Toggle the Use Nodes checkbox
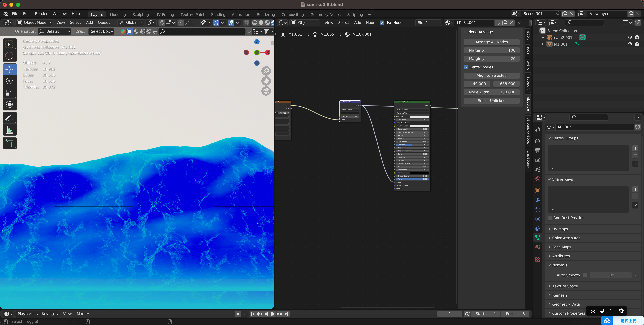Image resolution: width=644 pixels, height=325 pixels. tap(382, 23)
